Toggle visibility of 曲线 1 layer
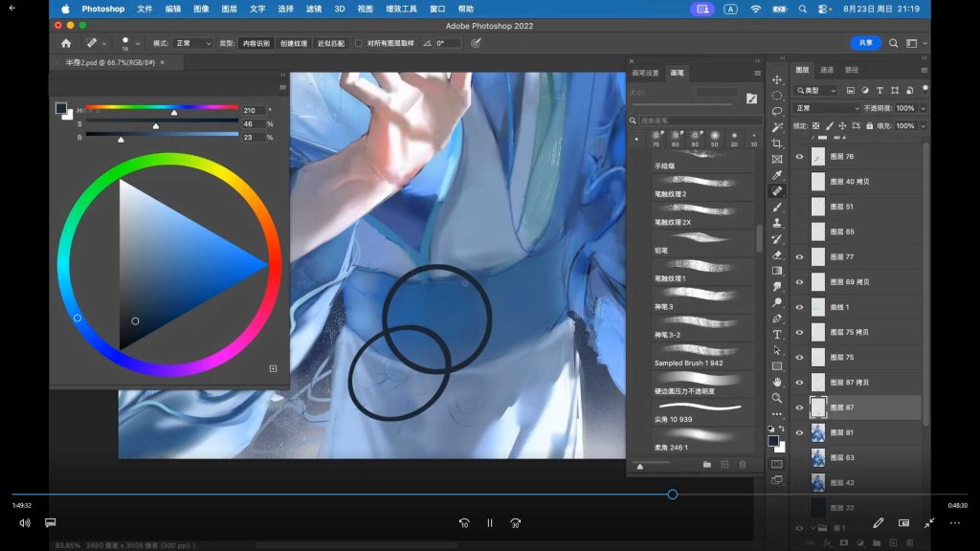 click(799, 307)
